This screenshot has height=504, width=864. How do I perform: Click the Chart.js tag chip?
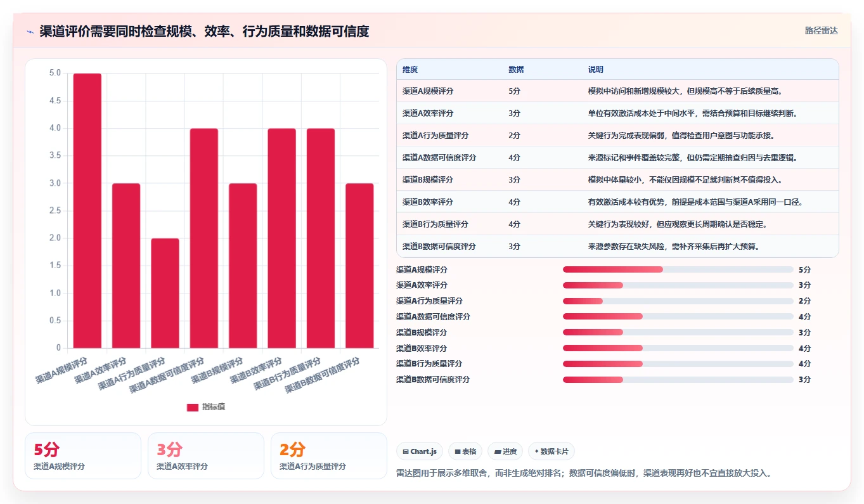tap(420, 451)
